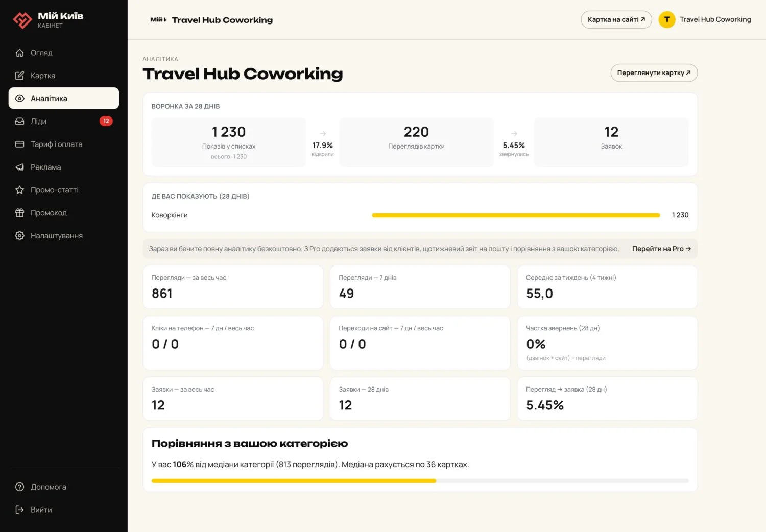The image size is (766, 532).
Task: Click the gift icon beside Промокод
Action: coord(19,213)
